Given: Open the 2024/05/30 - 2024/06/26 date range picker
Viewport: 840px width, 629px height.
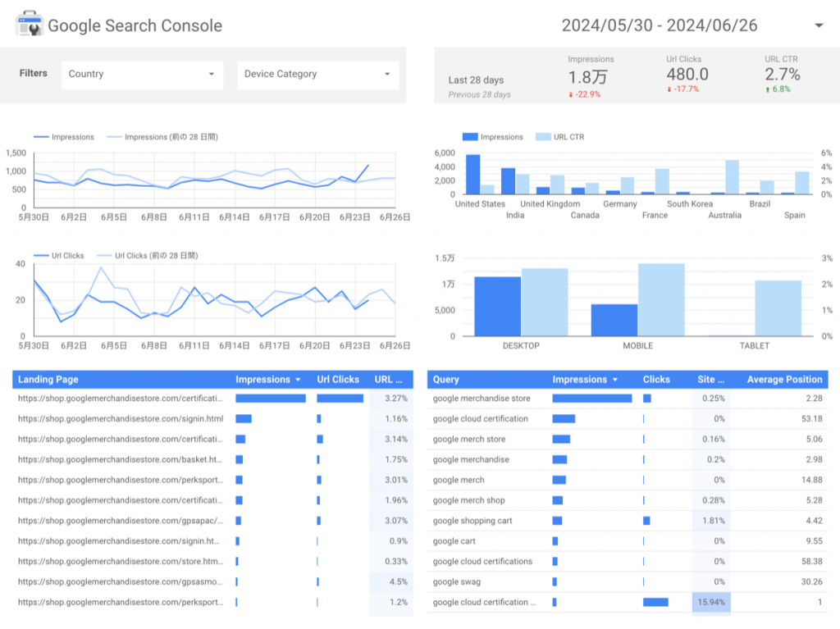Looking at the screenshot, I should (x=692, y=25).
